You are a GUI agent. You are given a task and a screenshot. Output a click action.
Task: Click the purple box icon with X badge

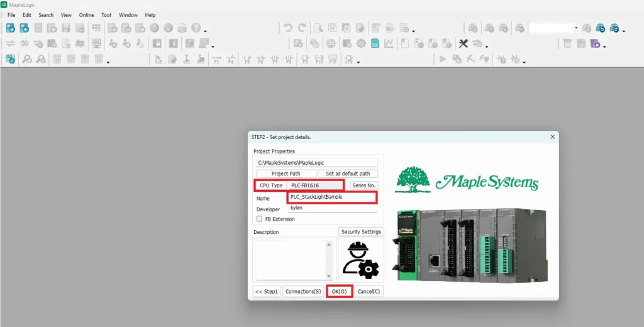(x=595, y=43)
